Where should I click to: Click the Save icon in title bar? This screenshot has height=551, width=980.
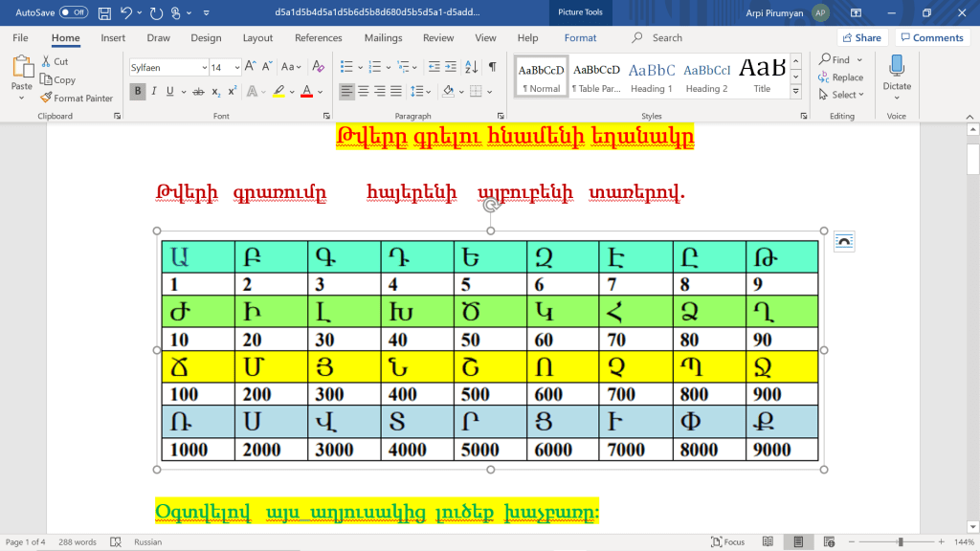(103, 13)
